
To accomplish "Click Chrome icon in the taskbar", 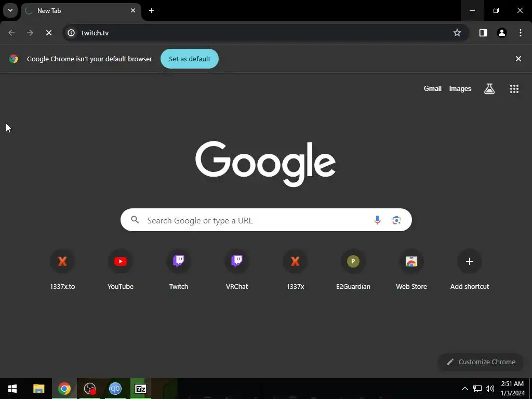I will point(64,389).
